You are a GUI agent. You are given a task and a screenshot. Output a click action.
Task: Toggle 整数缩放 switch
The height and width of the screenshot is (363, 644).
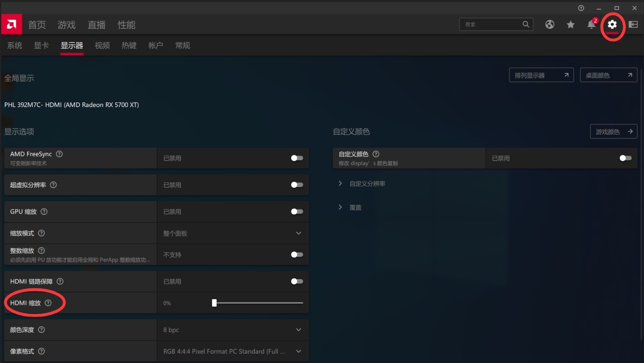(297, 255)
